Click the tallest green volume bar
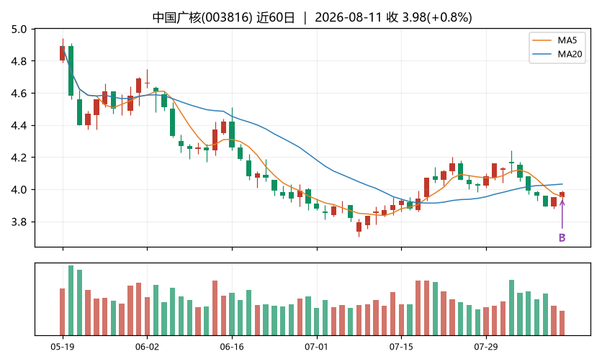Screen dimensions: 602x364 pos(71,300)
